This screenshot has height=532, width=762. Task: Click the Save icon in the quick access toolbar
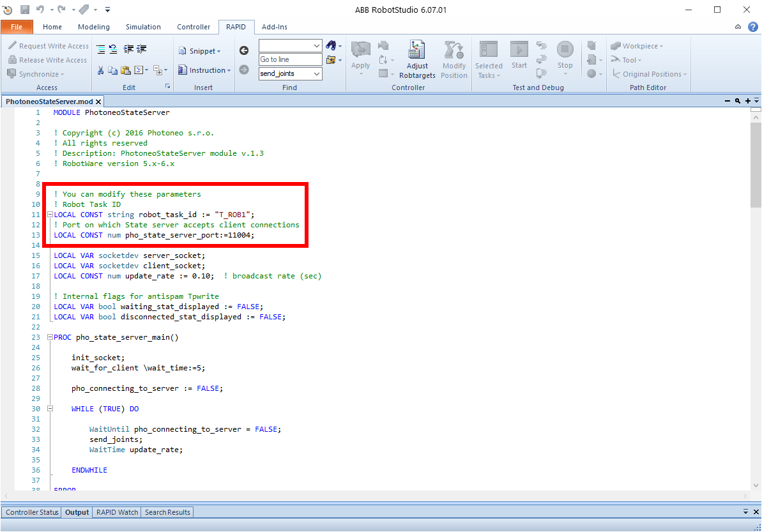click(x=24, y=9)
